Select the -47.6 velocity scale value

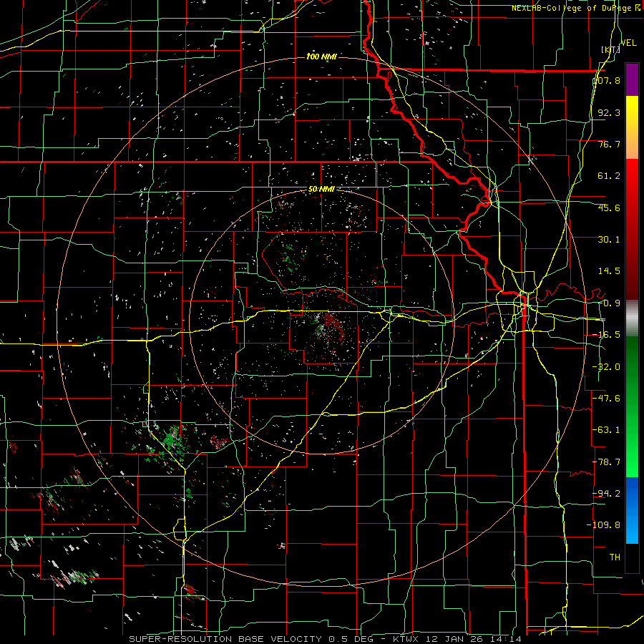pyautogui.click(x=607, y=399)
